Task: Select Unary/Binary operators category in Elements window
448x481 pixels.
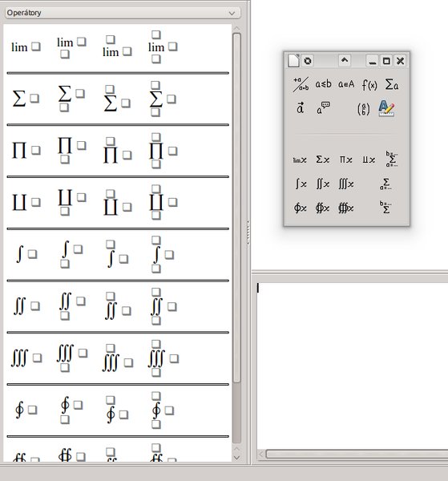Action: (x=301, y=84)
